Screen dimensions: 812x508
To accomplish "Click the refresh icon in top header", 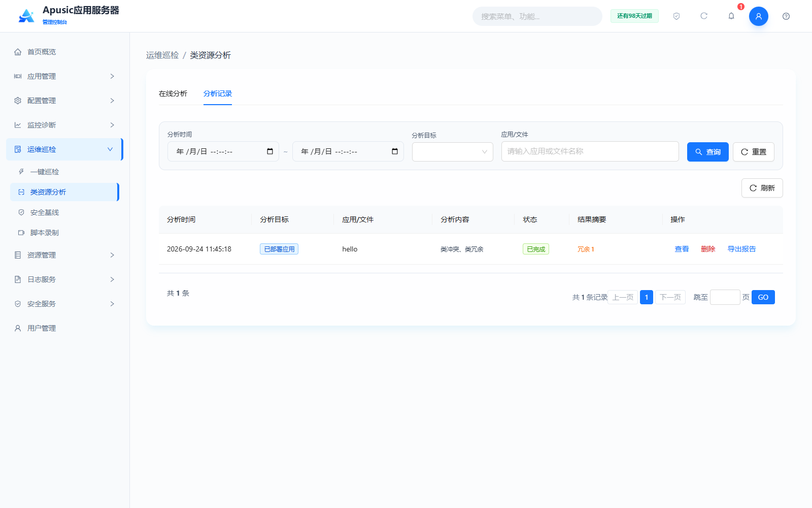I will click(x=704, y=16).
